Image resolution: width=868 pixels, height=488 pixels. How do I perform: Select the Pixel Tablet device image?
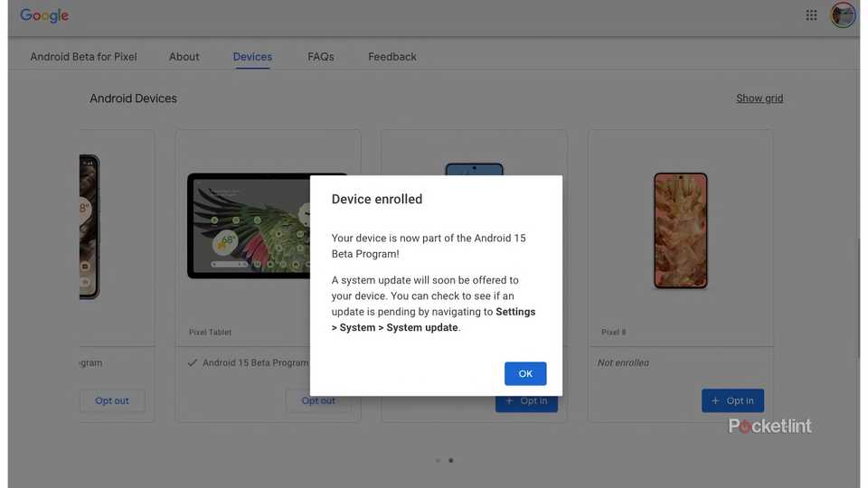click(249, 226)
